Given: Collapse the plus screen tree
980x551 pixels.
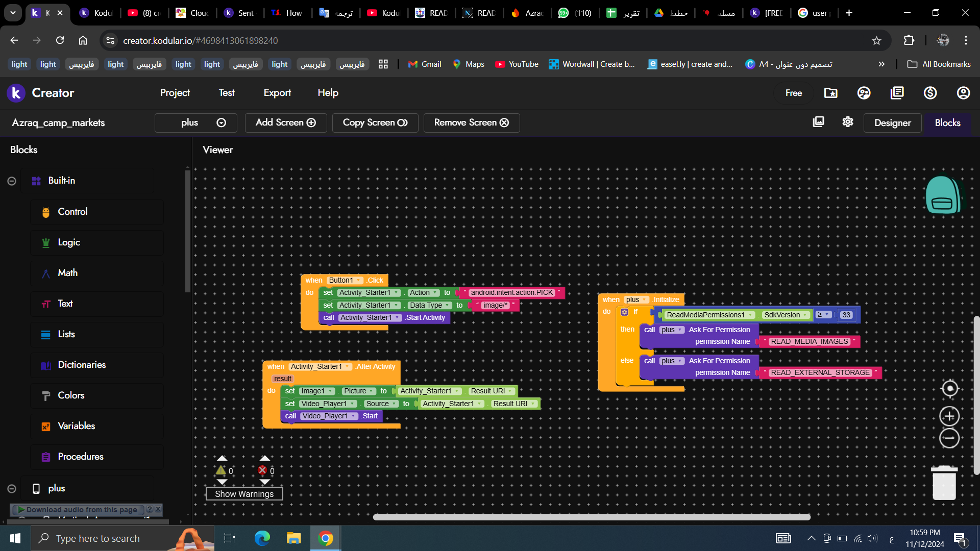Looking at the screenshot, I should (x=12, y=489).
